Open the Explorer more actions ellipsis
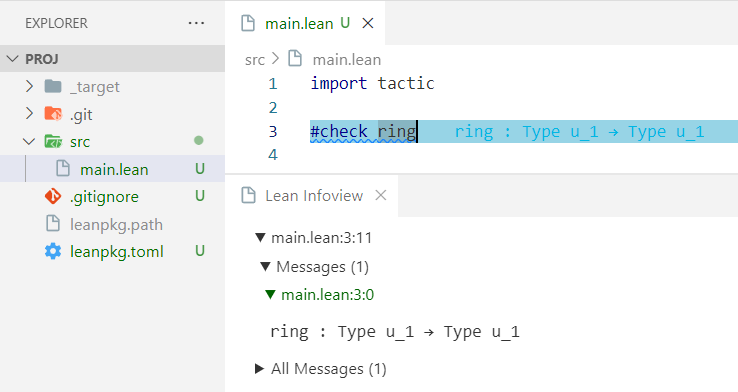 [x=196, y=23]
